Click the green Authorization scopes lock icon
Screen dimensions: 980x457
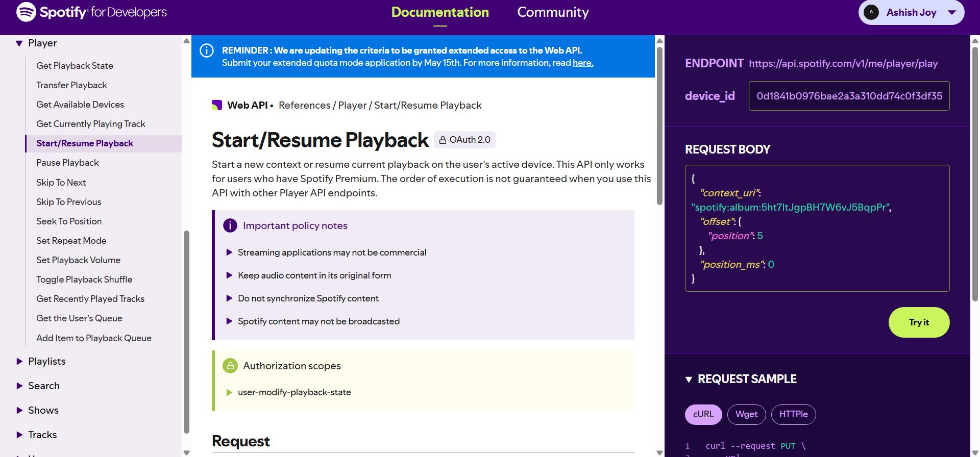230,366
